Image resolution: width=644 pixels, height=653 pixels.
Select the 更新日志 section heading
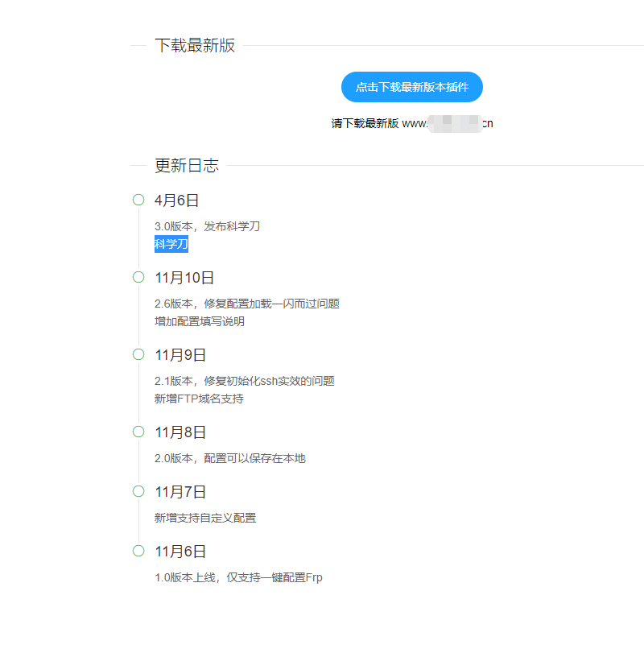(184, 165)
